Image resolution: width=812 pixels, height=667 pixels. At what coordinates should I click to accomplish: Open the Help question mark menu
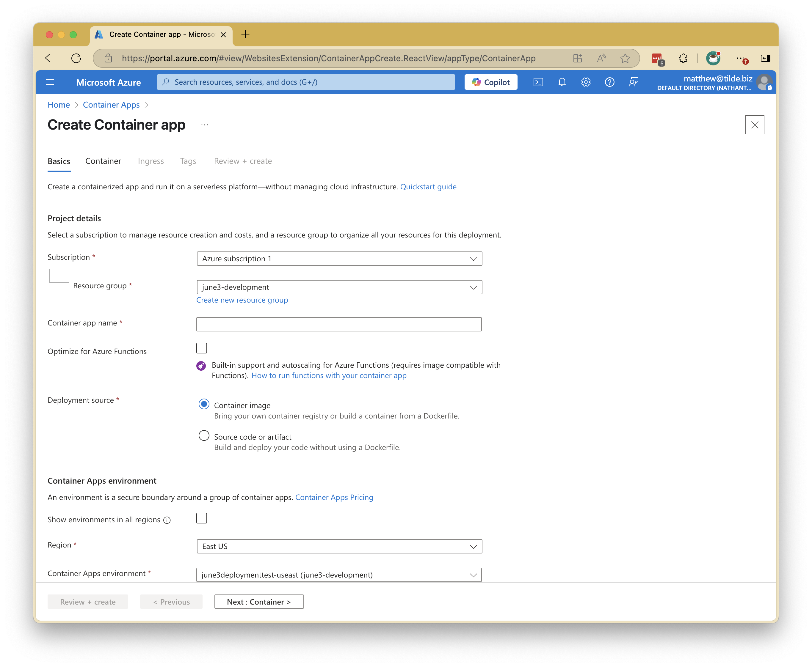tap(609, 82)
